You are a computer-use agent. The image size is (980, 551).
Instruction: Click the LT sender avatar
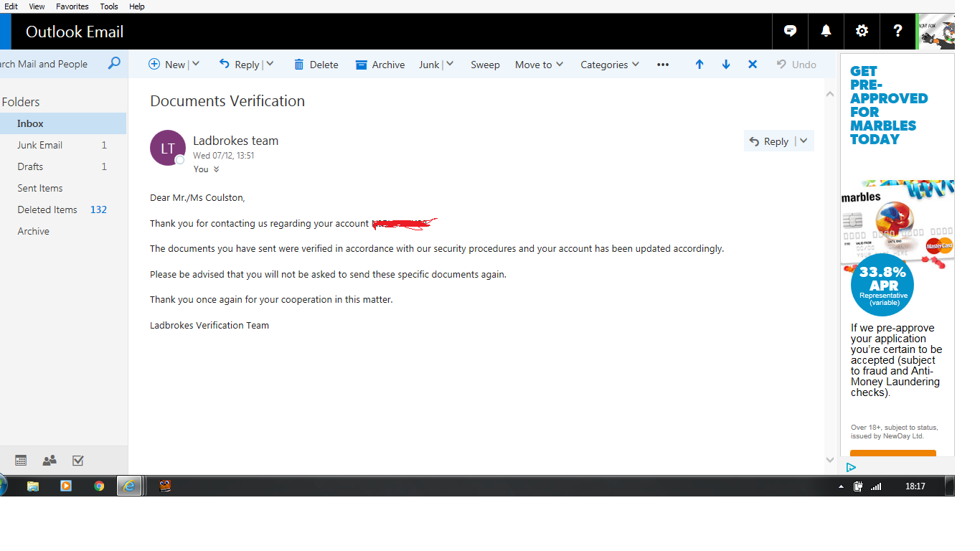click(x=168, y=148)
